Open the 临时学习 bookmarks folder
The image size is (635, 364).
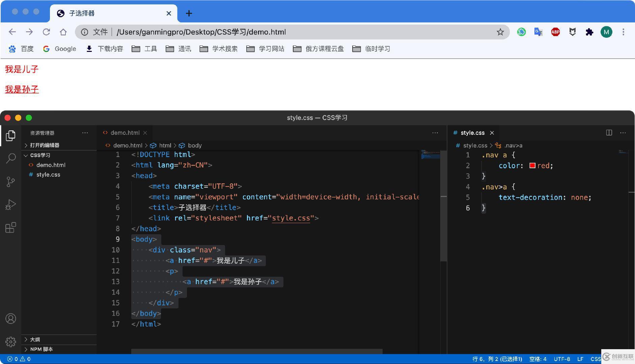(x=371, y=49)
